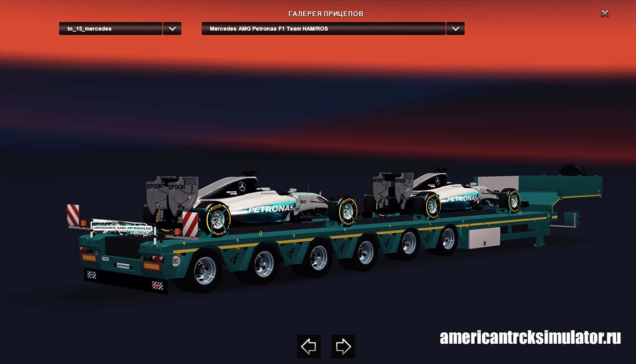Click the americantrcksimulator.ru watermark
Viewport: 636px width, 364px height.
pos(530,338)
